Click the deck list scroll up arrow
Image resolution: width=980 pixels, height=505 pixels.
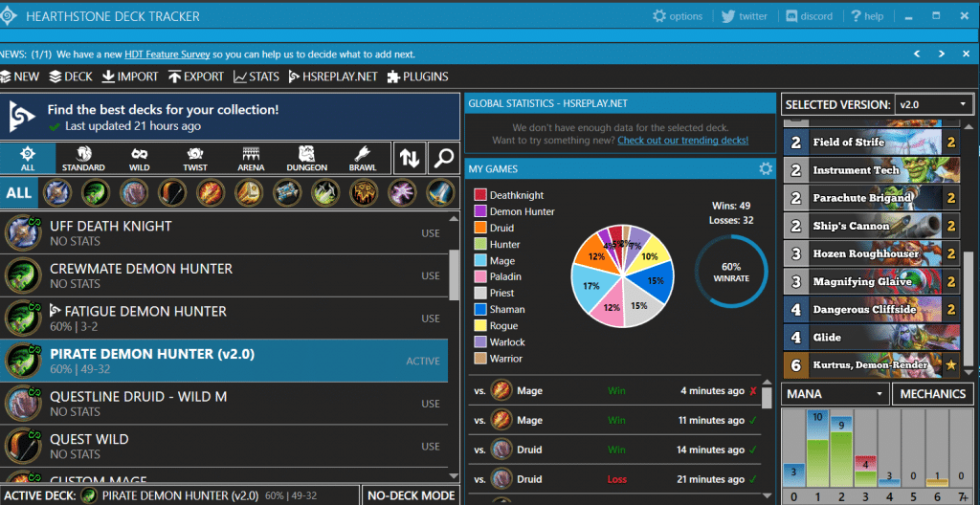(455, 219)
